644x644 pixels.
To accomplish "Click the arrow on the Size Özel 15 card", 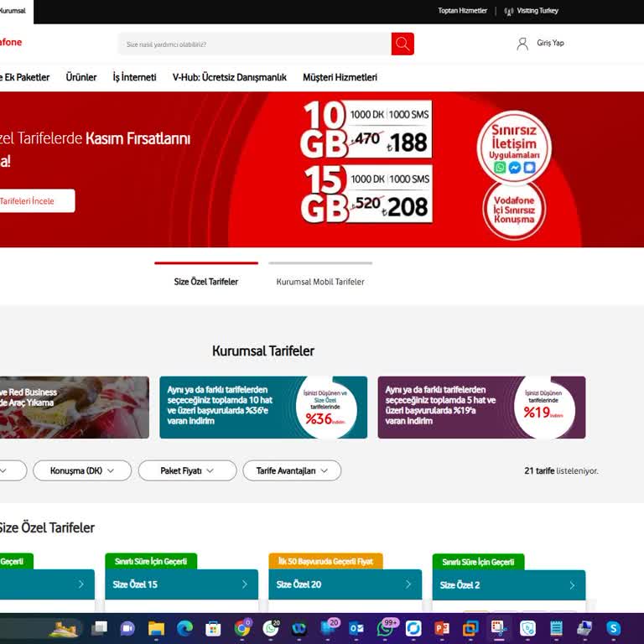I will pyautogui.click(x=245, y=584).
